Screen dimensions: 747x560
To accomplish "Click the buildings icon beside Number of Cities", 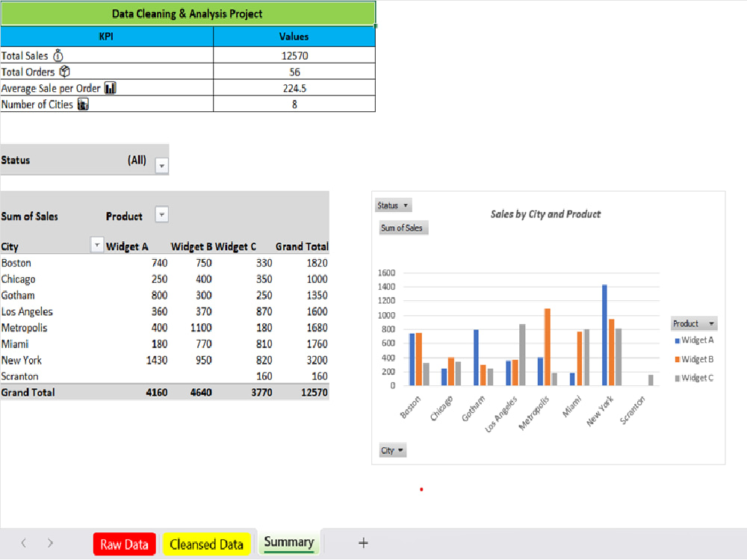I will [x=84, y=105].
